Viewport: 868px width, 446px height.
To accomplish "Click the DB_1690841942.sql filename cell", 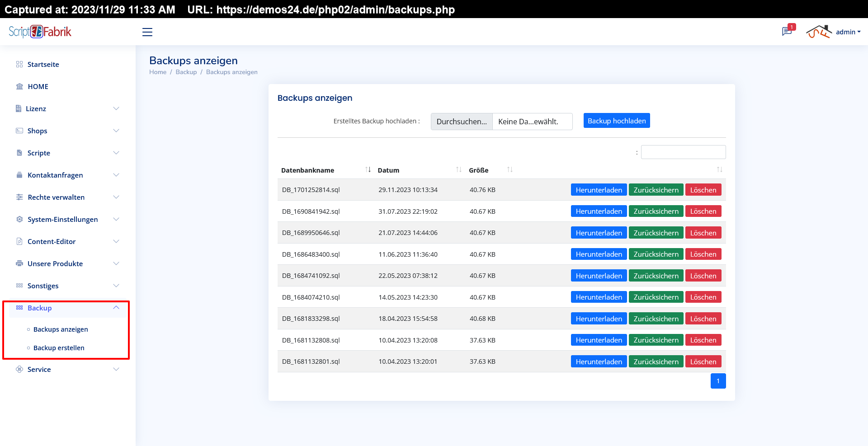I will click(x=311, y=211).
